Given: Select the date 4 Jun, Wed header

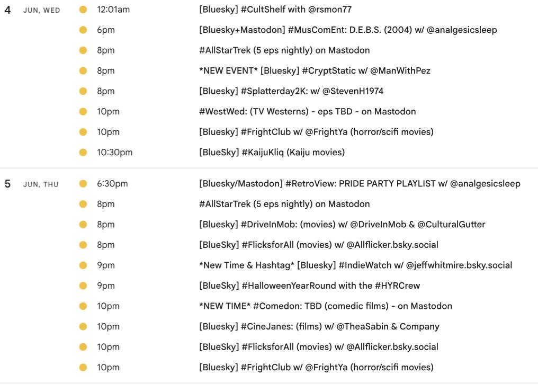Looking at the screenshot, I should [x=32, y=10].
